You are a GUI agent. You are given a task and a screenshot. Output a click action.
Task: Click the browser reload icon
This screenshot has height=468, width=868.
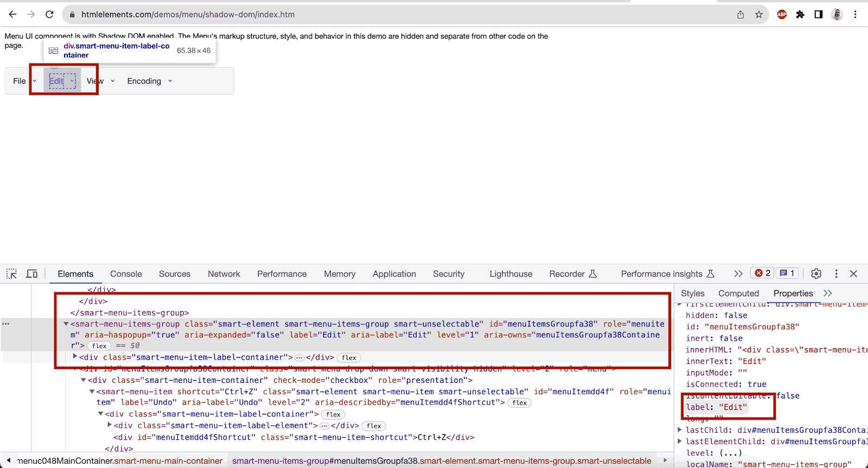point(49,15)
